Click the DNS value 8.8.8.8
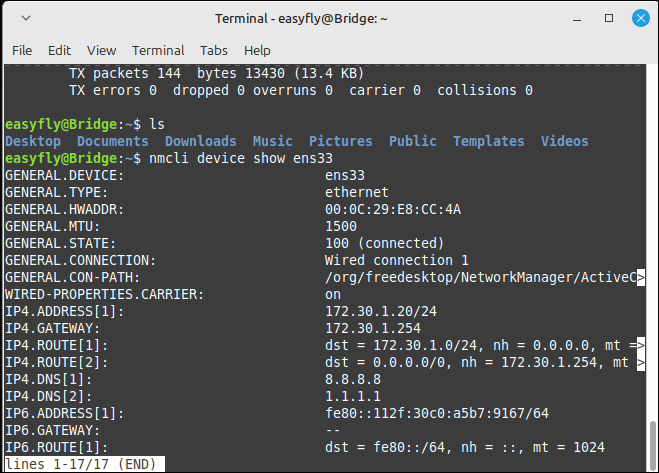The height and width of the screenshot is (473, 659). 353,380
